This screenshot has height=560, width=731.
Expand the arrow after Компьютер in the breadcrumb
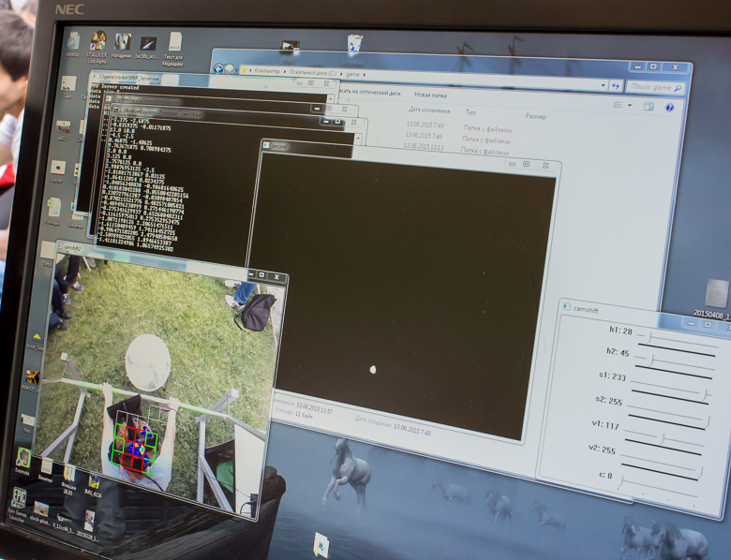[x=284, y=72]
